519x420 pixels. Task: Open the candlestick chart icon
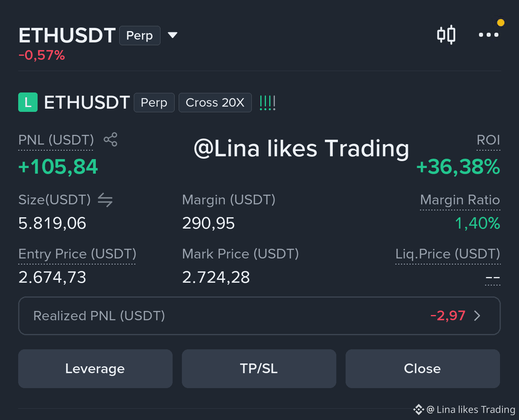(446, 35)
